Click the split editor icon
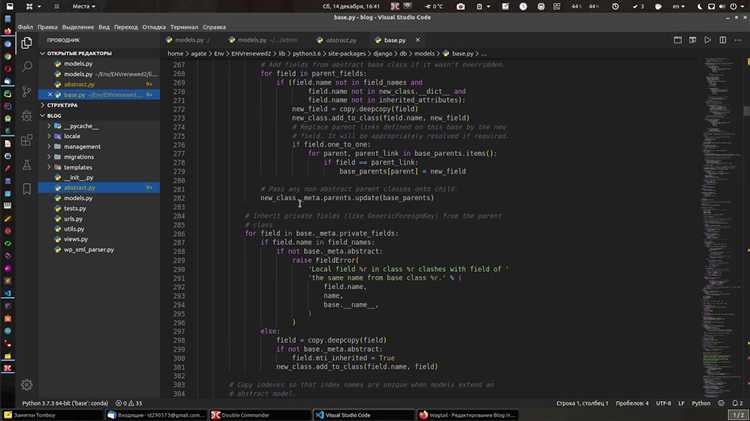 pyautogui.click(x=723, y=40)
